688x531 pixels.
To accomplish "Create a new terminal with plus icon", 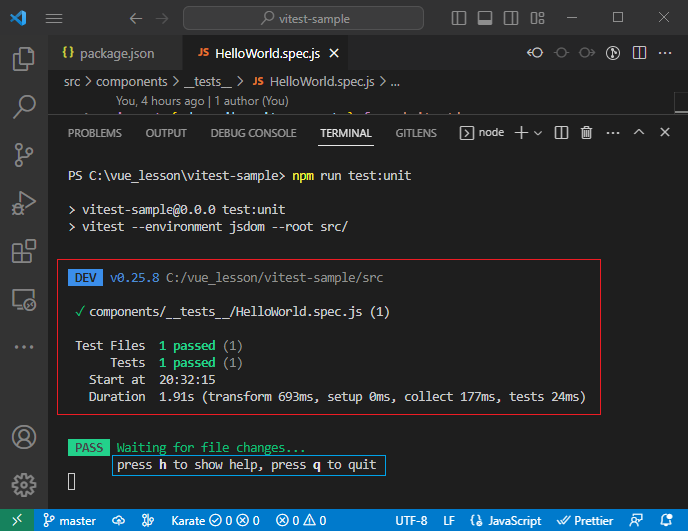I will 521,133.
